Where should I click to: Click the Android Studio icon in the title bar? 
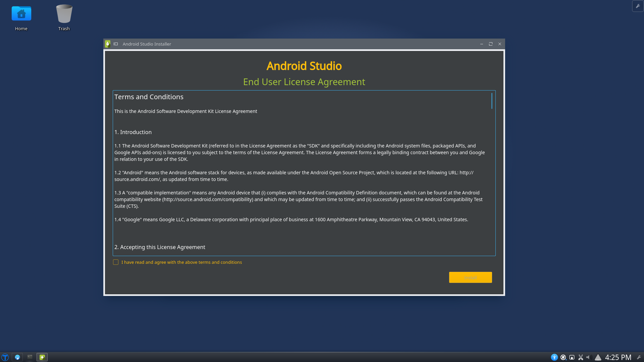pos(108,44)
